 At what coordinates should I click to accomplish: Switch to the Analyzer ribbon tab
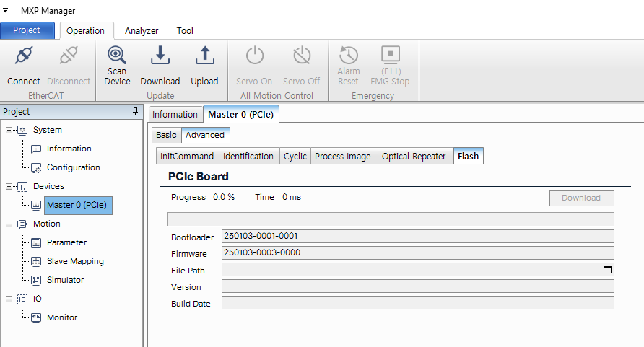pyautogui.click(x=142, y=31)
